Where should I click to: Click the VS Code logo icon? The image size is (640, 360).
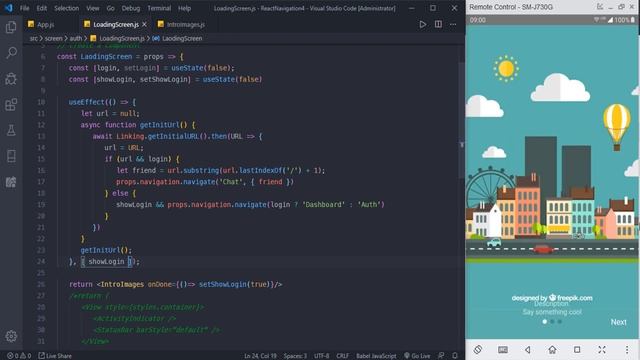pos(8,8)
